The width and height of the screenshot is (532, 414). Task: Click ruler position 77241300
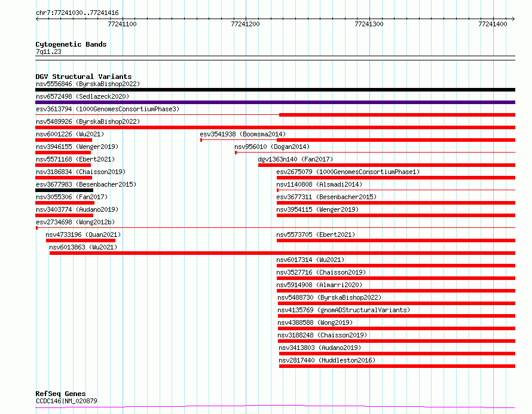click(x=369, y=24)
